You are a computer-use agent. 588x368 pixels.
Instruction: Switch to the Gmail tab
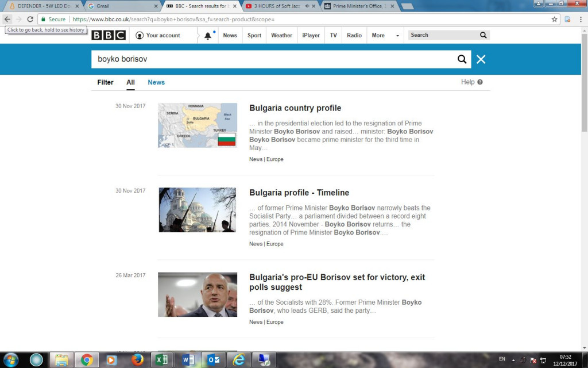pos(122,6)
